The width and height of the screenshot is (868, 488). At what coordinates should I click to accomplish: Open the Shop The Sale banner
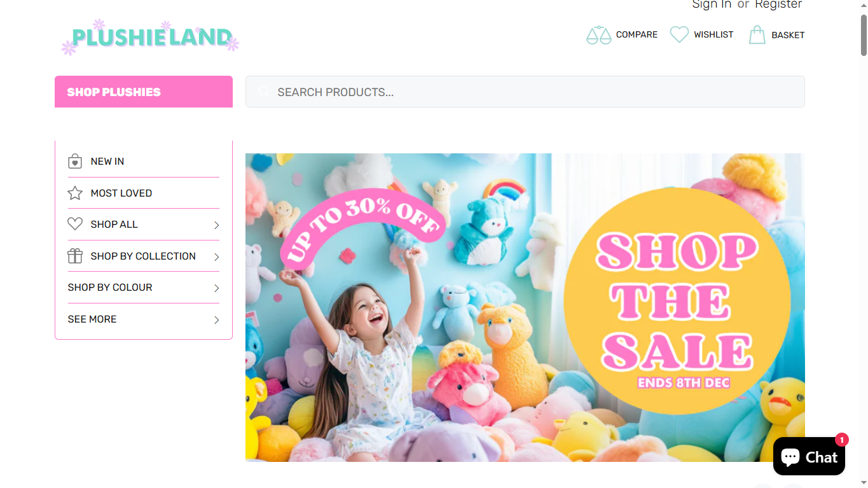(x=525, y=307)
